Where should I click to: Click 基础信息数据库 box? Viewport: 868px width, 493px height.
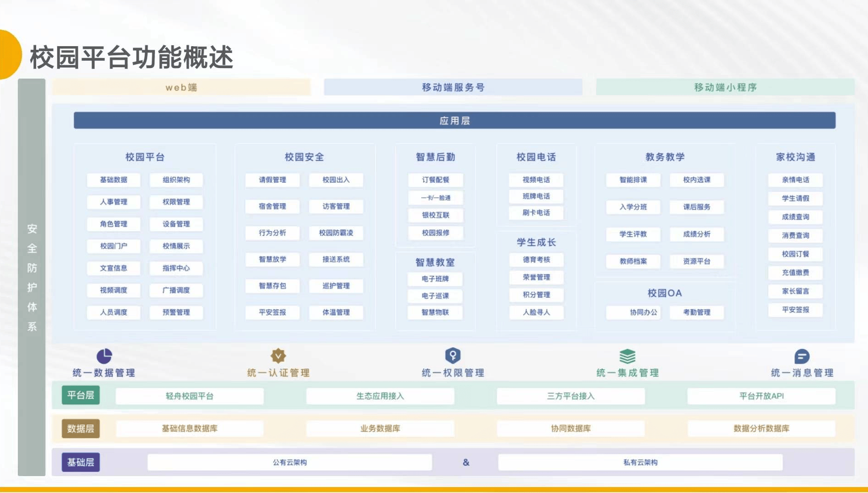point(190,429)
